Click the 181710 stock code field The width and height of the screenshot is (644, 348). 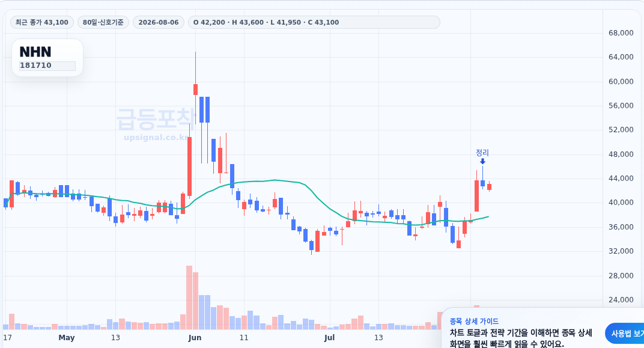(47, 66)
